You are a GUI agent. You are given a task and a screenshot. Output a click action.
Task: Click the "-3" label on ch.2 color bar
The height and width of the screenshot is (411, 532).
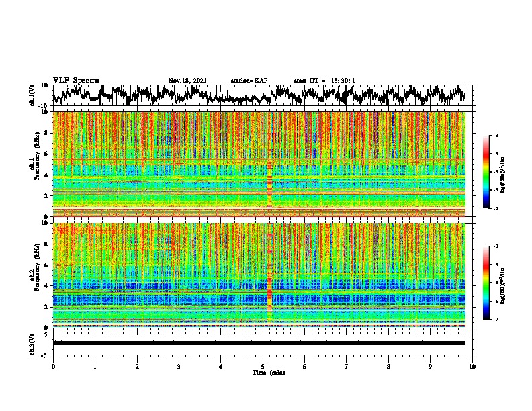point(496,246)
